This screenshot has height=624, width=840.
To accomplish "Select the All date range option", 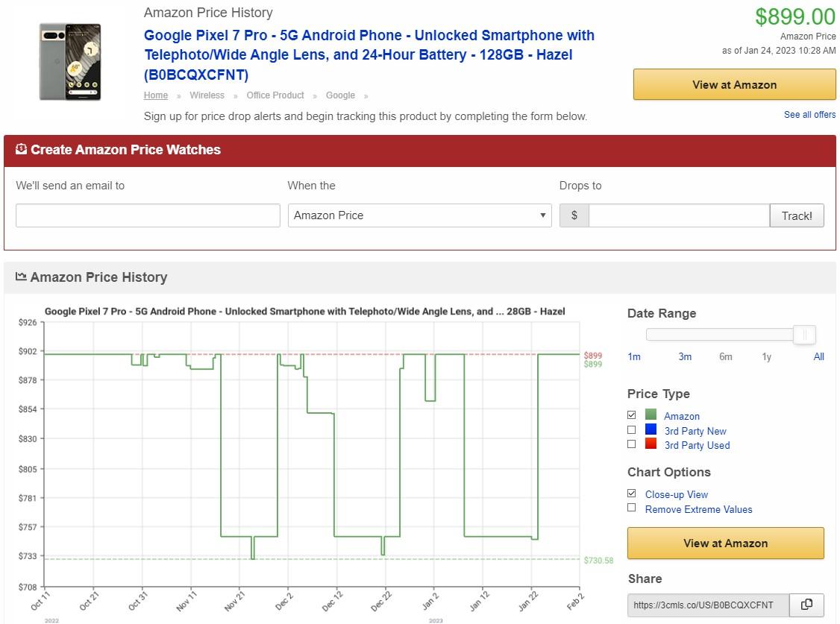I will (818, 357).
